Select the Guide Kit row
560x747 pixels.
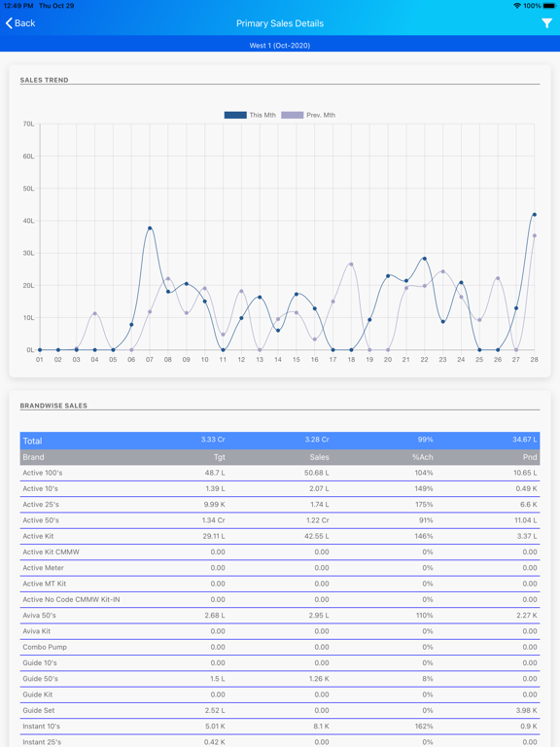[x=280, y=694]
